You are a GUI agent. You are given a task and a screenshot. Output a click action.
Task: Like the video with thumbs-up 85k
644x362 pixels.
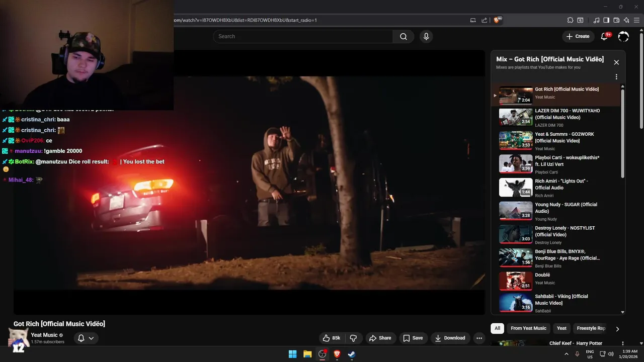pyautogui.click(x=332, y=338)
